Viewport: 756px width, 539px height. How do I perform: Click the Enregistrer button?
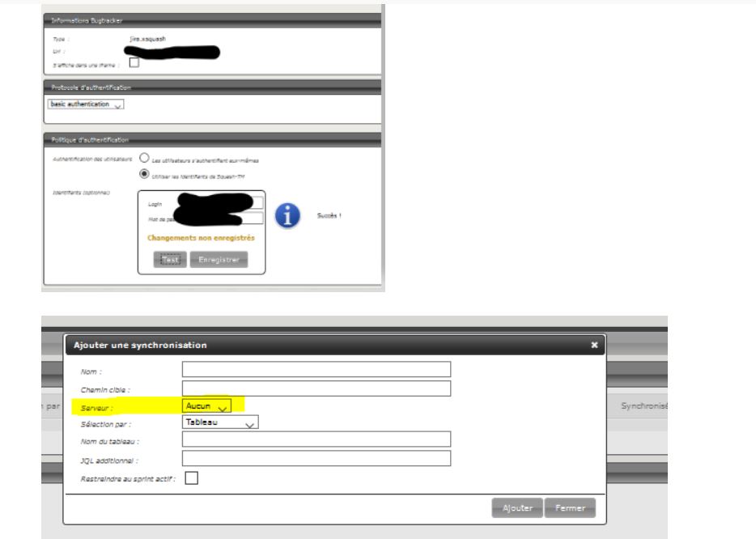point(219,259)
